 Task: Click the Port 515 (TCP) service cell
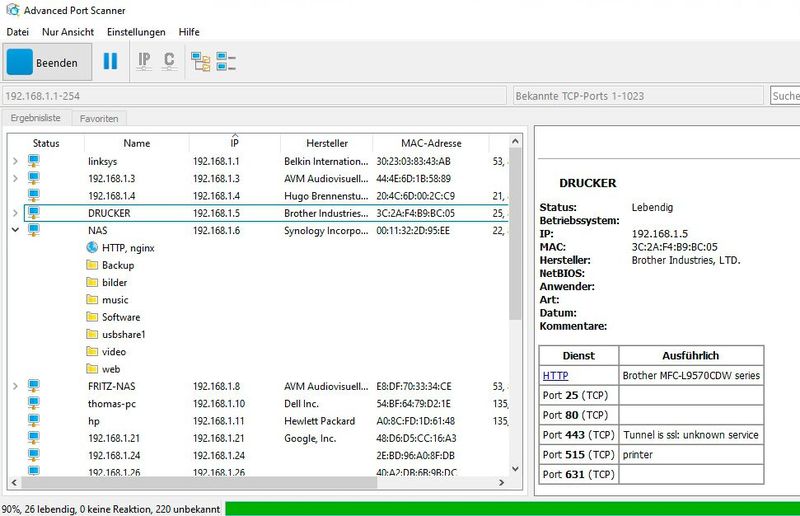click(579, 455)
